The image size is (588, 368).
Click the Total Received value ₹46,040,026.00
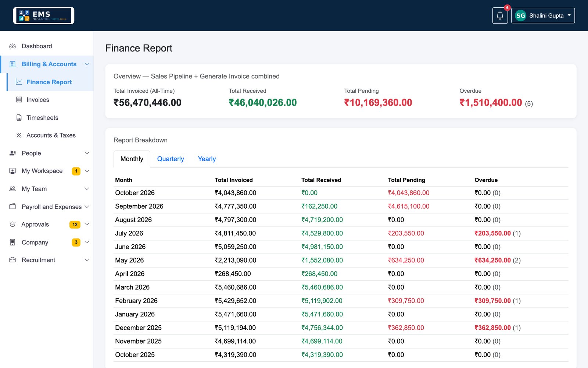(x=263, y=103)
